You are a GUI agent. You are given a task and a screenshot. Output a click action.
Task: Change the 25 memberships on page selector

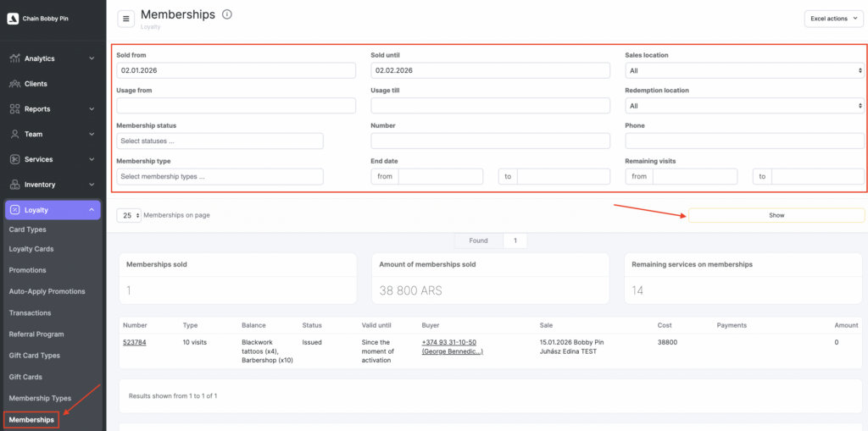129,215
